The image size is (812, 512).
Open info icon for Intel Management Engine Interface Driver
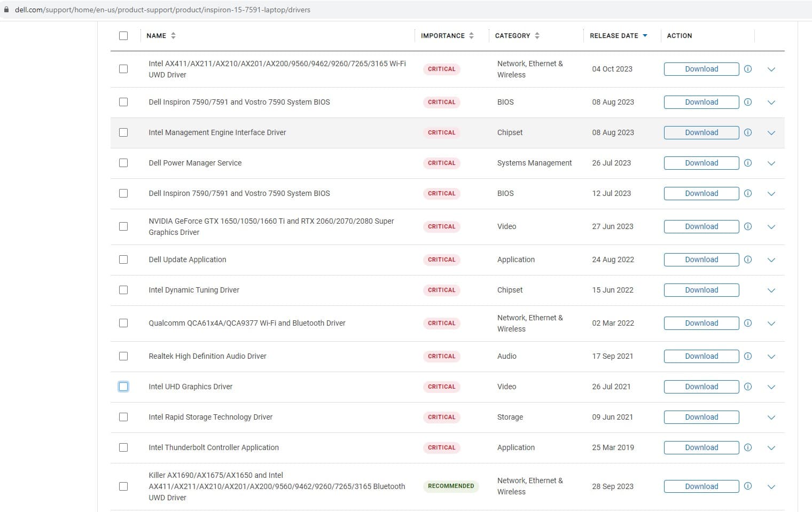(x=748, y=132)
